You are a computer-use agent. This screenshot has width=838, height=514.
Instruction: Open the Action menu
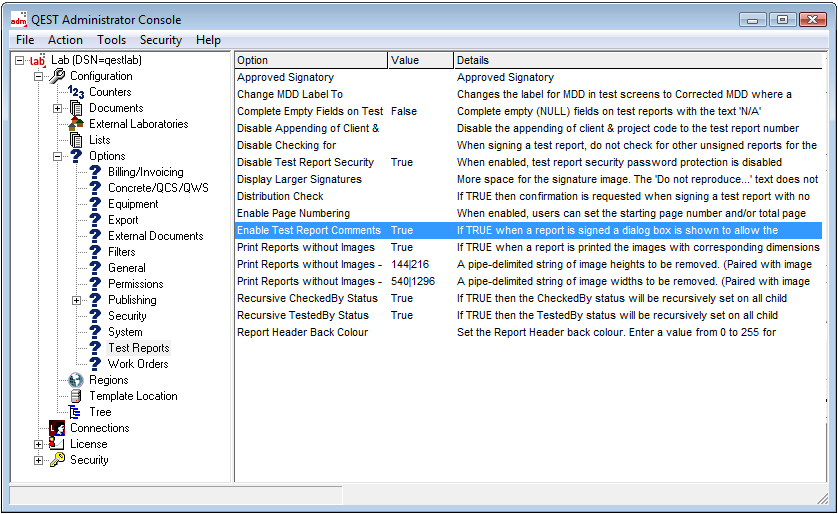(65, 40)
